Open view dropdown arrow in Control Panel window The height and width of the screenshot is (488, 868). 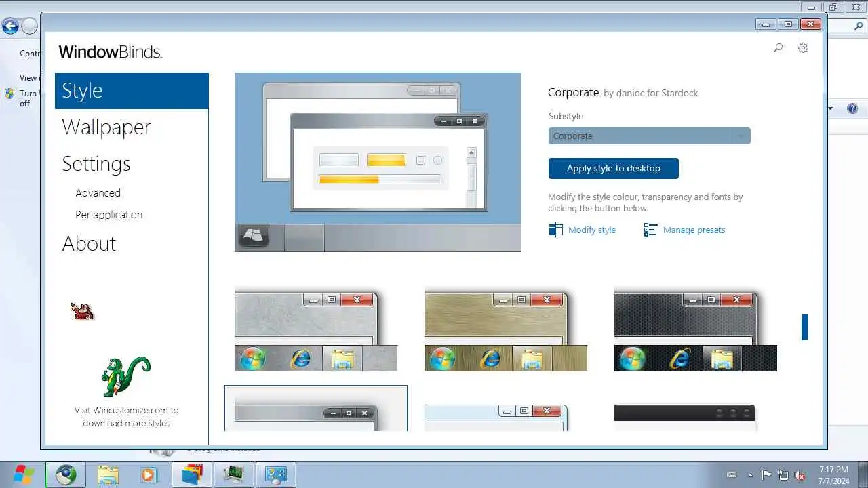[x=831, y=108]
